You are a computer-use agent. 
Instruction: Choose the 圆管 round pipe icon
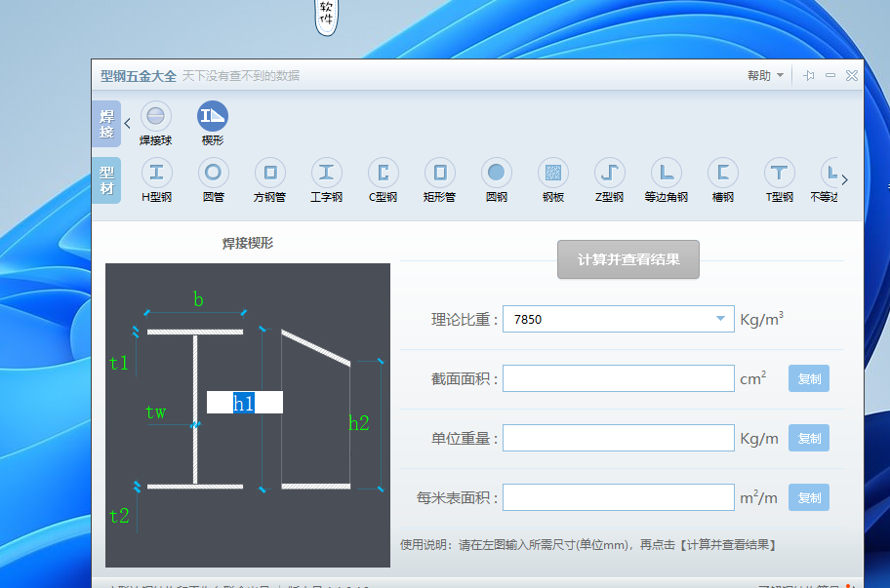[x=213, y=173]
